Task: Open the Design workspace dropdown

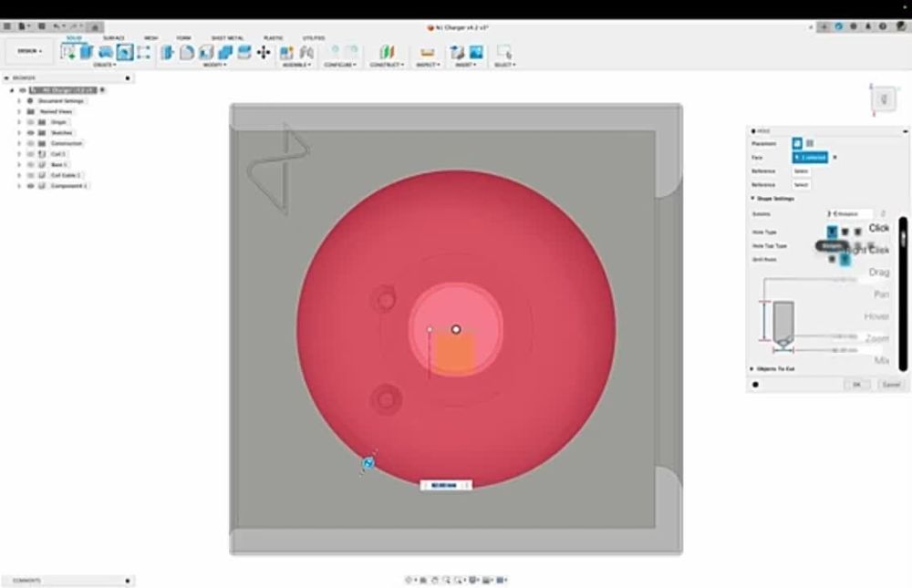Action: click(29, 51)
